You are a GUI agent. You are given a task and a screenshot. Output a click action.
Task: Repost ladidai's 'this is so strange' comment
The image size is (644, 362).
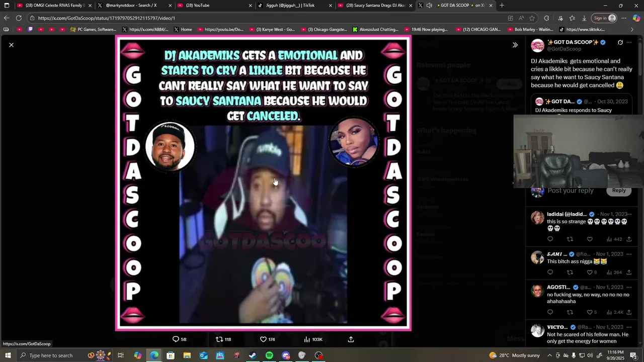pos(570,239)
